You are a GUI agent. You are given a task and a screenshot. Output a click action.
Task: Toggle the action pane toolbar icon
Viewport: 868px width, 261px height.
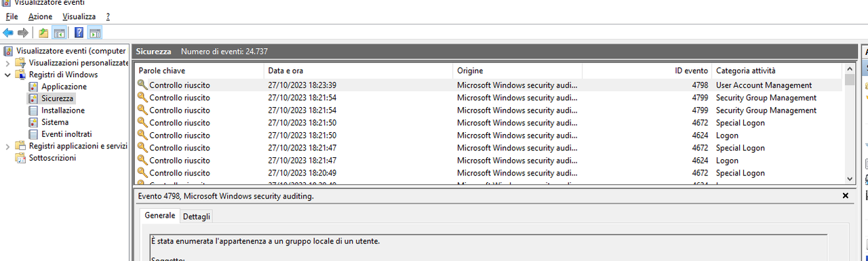[x=95, y=33]
